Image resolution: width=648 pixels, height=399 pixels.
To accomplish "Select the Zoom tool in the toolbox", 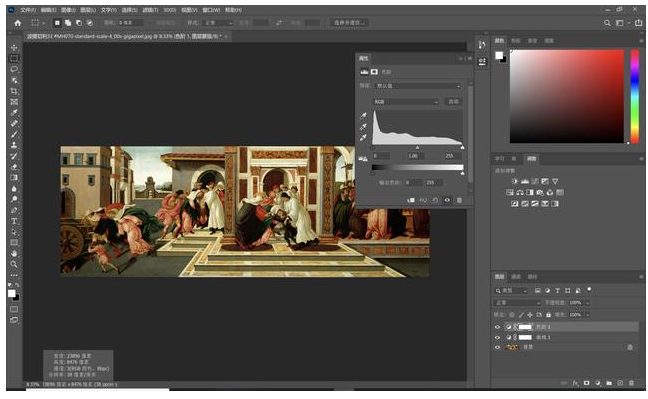I will click(x=14, y=264).
